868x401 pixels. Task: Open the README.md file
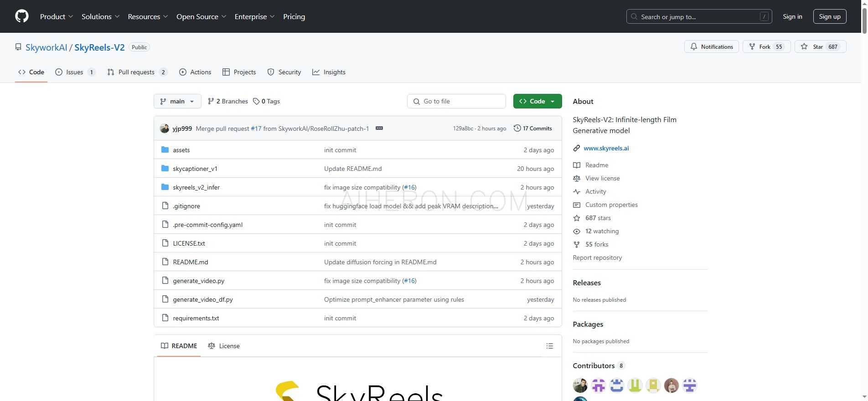[190, 262]
